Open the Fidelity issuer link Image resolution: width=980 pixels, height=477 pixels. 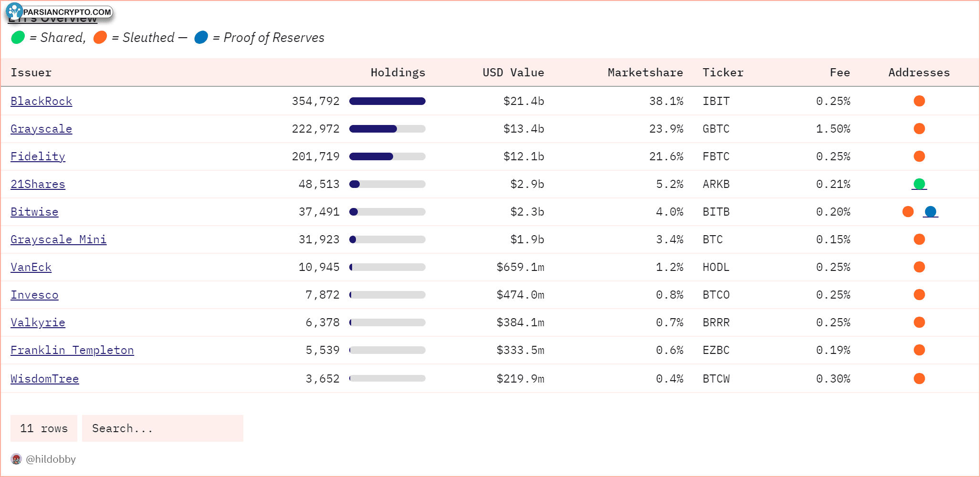click(38, 156)
